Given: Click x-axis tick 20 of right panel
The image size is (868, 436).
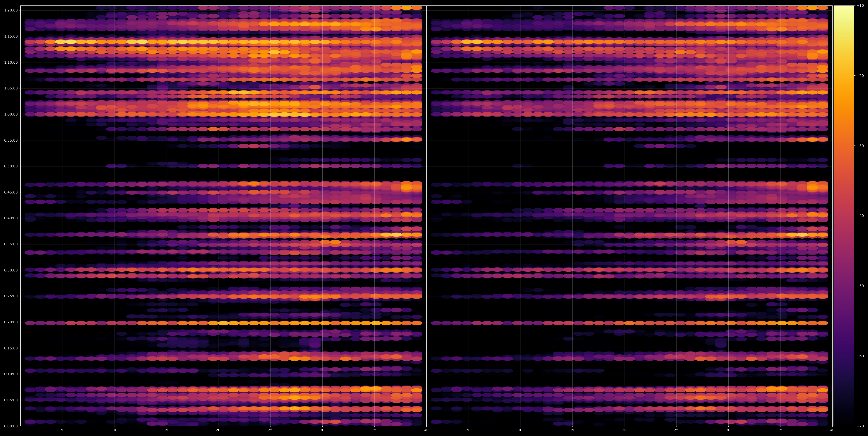Looking at the screenshot, I should [624, 430].
